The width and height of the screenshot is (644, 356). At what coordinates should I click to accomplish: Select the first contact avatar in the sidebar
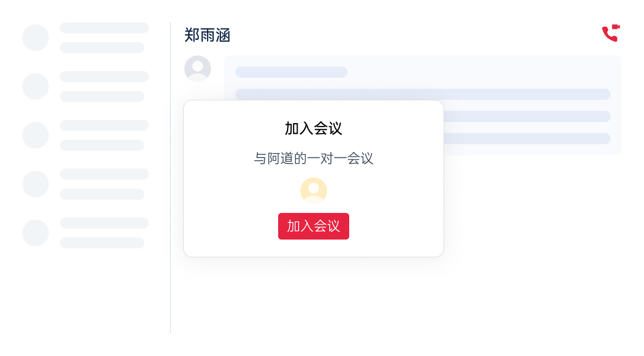[x=36, y=37]
